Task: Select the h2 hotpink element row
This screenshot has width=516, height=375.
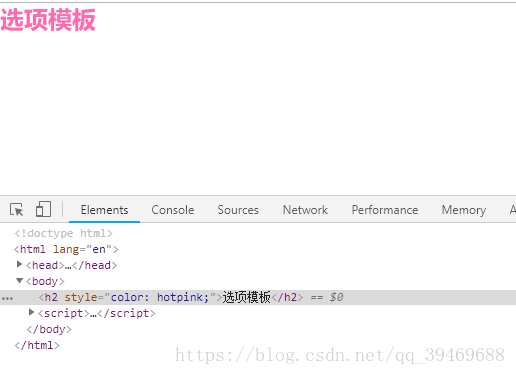Action: coord(258,297)
